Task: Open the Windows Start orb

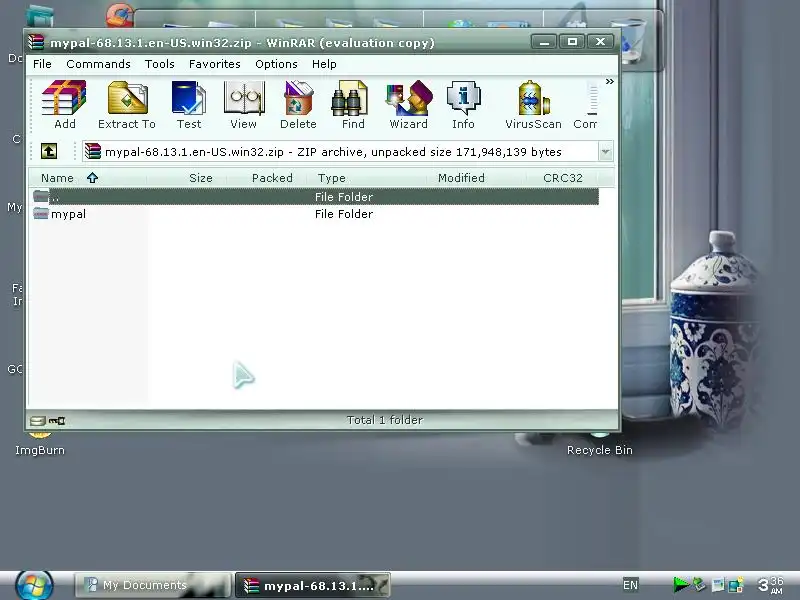Action: point(34,585)
